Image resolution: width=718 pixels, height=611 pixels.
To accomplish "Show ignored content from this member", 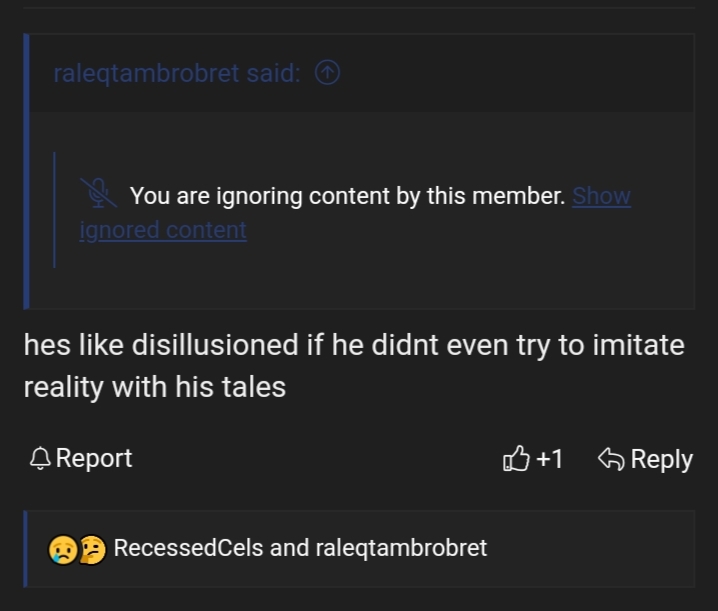I will click(601, 196).
